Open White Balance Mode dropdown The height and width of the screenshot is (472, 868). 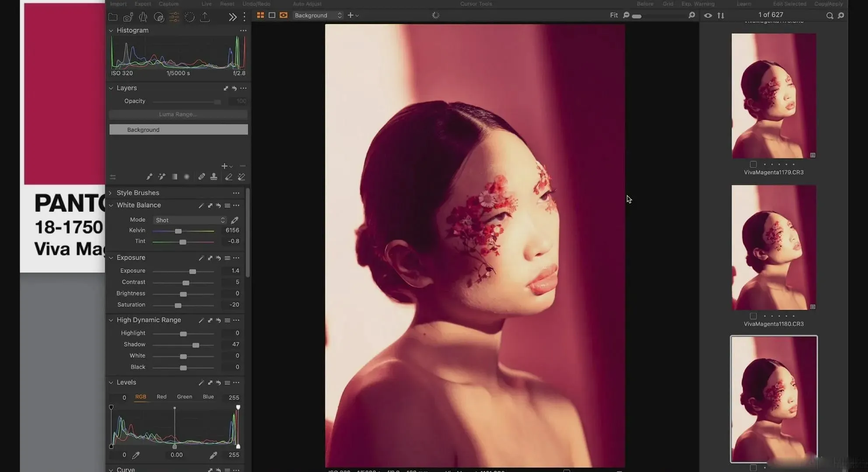tap(190, 220)
